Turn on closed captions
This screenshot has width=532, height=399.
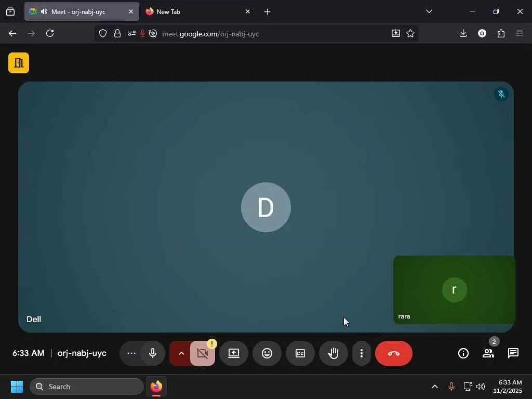[300, 353]
